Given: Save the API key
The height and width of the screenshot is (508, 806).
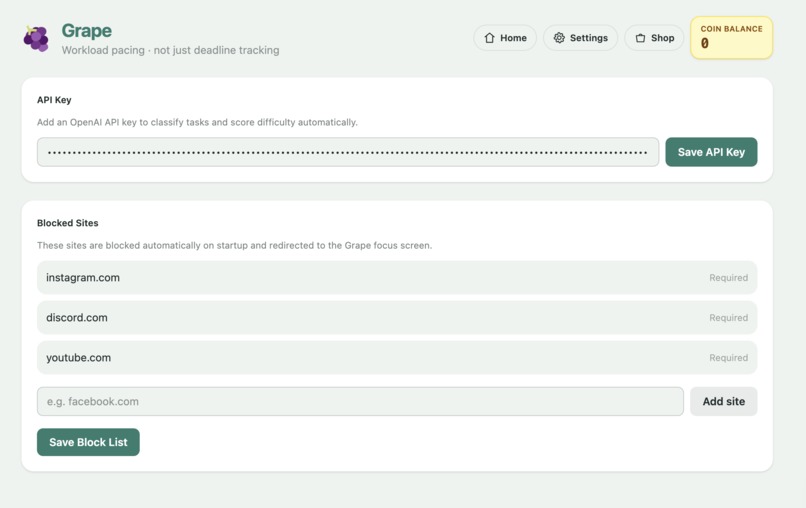Looking at the screenshot, I should click(711, 152).
